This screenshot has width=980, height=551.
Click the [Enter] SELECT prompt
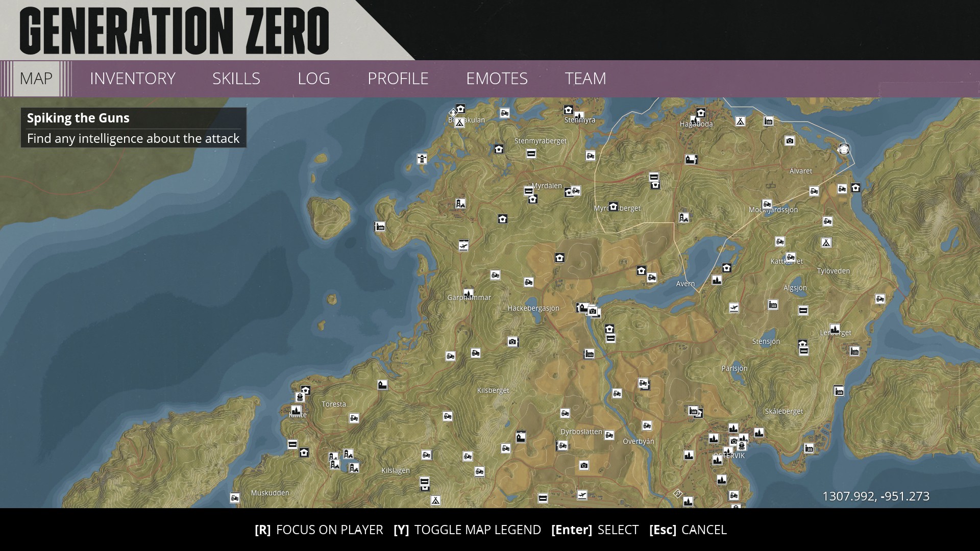coord(595,530)
